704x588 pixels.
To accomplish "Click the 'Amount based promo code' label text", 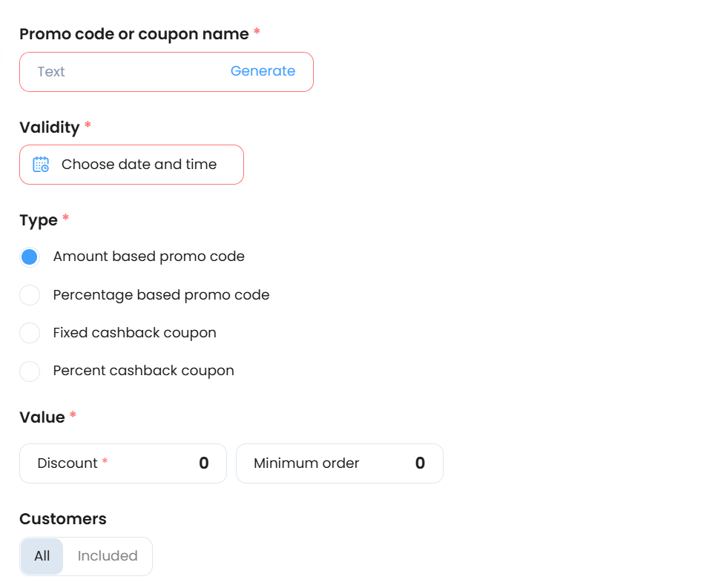I will (148, 257).
